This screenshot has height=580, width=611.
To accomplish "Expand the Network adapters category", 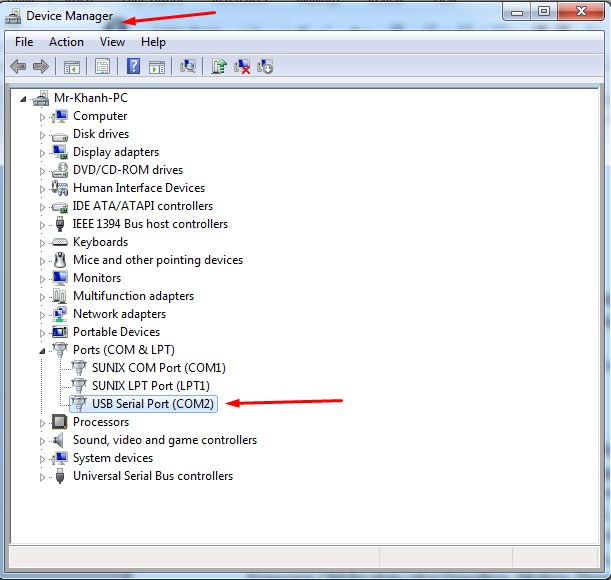I will [x=42, y=315].
